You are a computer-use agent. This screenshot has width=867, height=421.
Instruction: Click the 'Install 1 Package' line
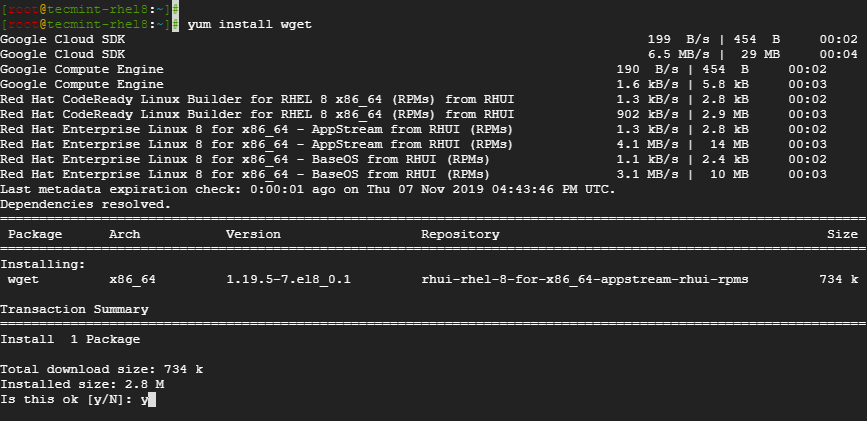(62, 339)
